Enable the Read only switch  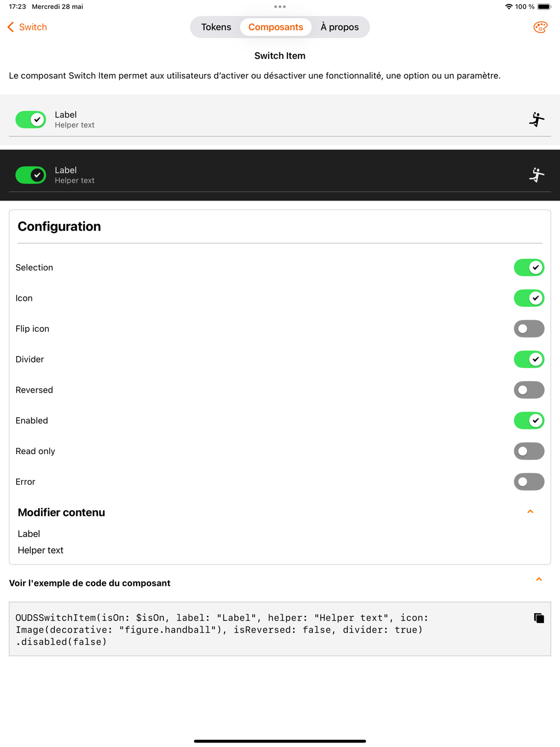[x=529, y=451]
